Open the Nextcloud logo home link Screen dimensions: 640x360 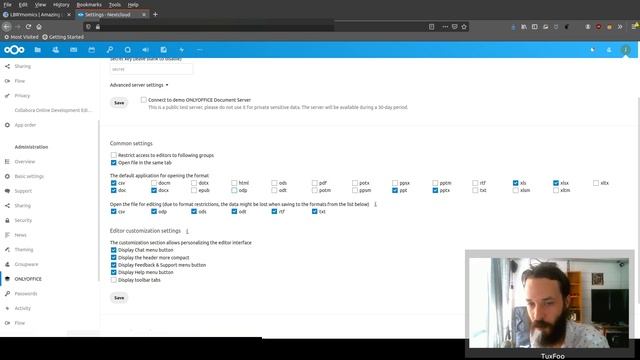(x=14, y=50)
